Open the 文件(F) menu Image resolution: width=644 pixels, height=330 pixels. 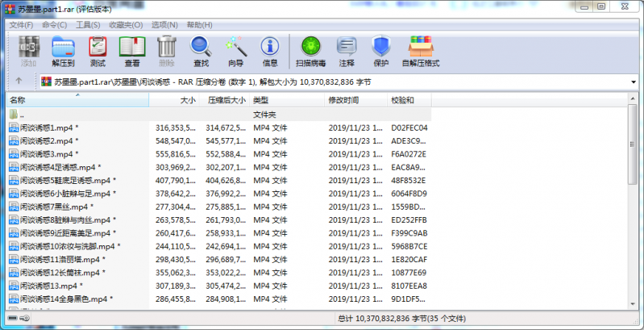[21, 25]
